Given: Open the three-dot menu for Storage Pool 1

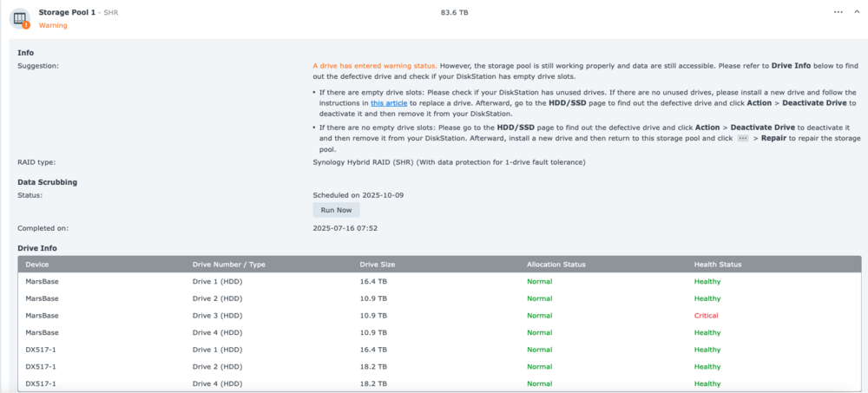Looking at the screenshot, I should 838,12.
